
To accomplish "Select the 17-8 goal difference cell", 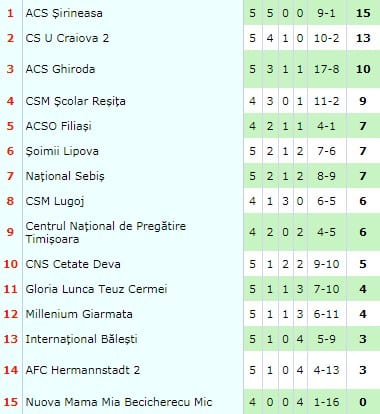I will point(326,69).
